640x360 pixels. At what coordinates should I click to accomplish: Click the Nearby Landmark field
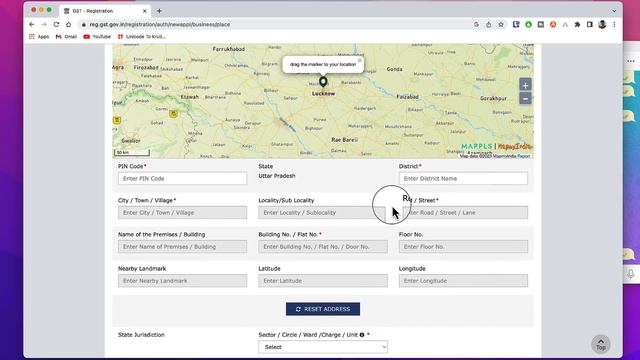182,281
